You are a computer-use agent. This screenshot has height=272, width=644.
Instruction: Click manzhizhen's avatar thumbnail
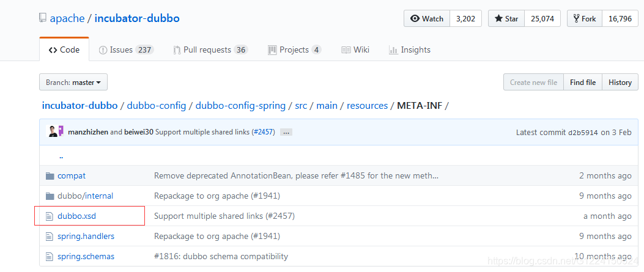pyautogui.click(x=53, y=131)
